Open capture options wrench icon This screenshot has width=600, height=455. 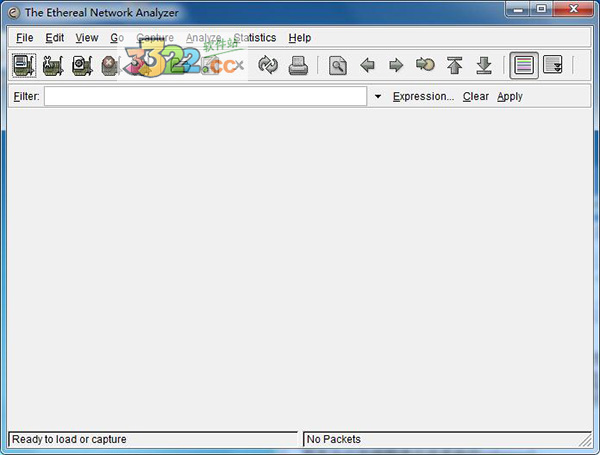coord(53,65)
